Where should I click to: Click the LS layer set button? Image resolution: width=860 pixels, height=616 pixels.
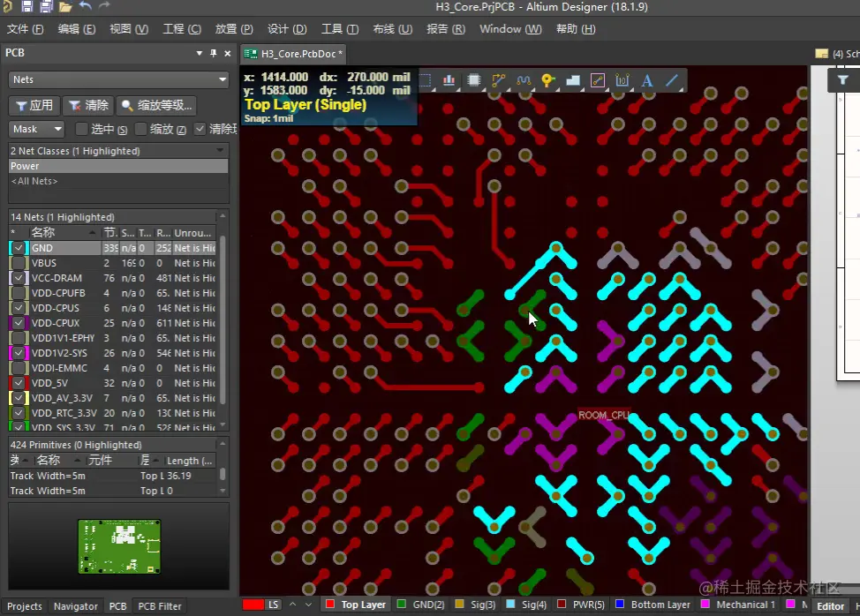click(273, 605)
